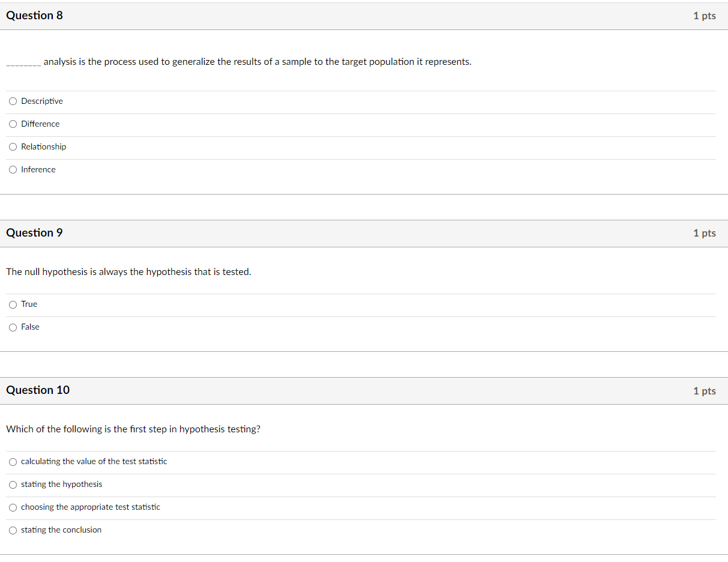
Task: Click the Question 10 header
Action: (x=38, y=390)
